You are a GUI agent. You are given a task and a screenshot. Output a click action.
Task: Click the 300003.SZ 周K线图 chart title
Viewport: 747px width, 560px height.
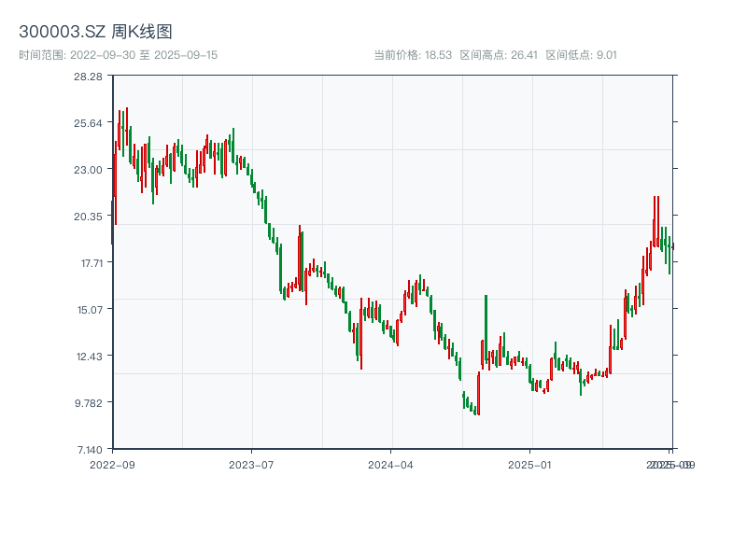pos(95,33)
